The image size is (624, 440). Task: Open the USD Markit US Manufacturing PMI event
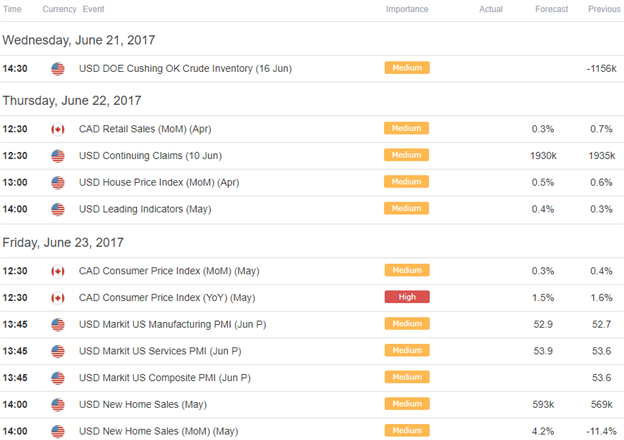(x=172, y=325)
